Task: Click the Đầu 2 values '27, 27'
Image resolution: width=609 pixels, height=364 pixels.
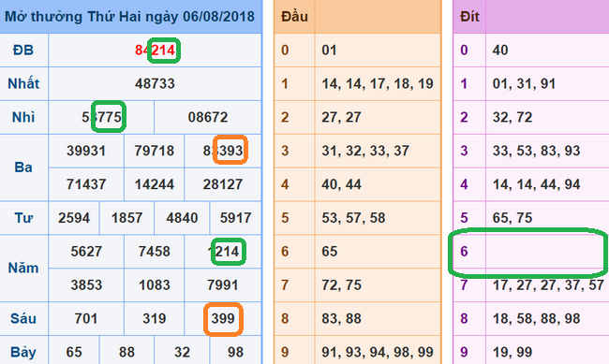Action: (x=341, y=117)
